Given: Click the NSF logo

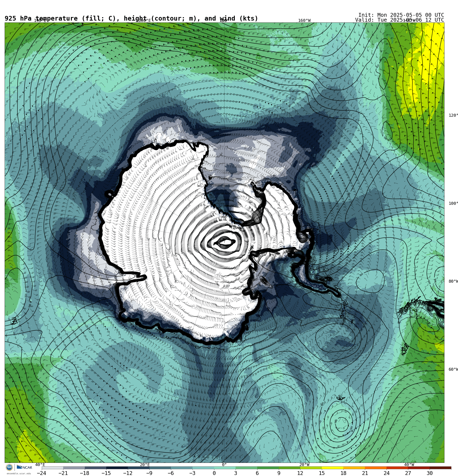Looking at the screenshot, I should click(x=10, y=467).
